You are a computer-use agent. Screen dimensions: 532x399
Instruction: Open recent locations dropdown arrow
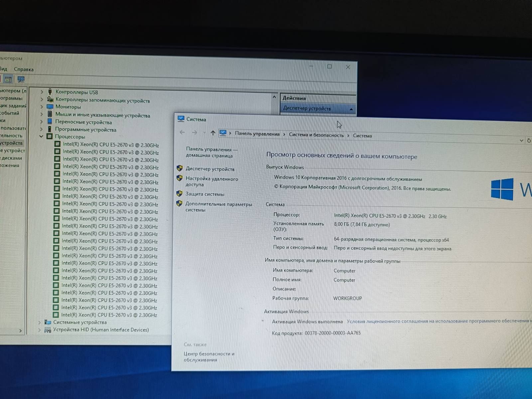(x=204, y=133)
